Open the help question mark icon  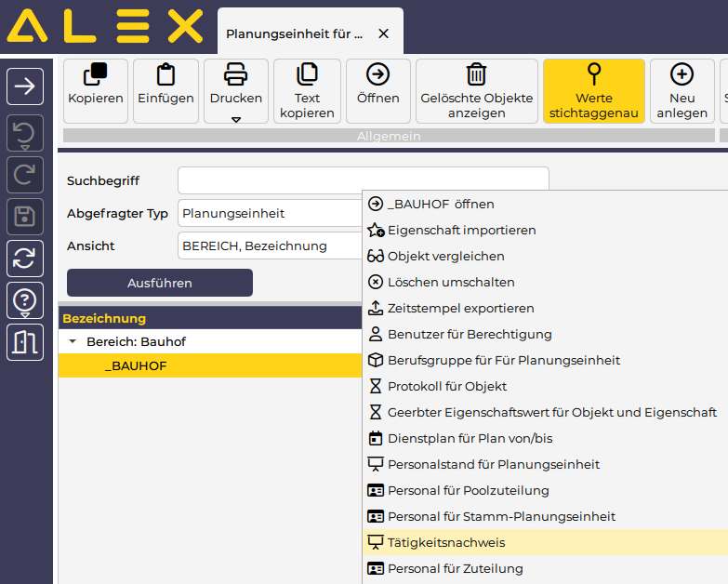click(25, 299)
